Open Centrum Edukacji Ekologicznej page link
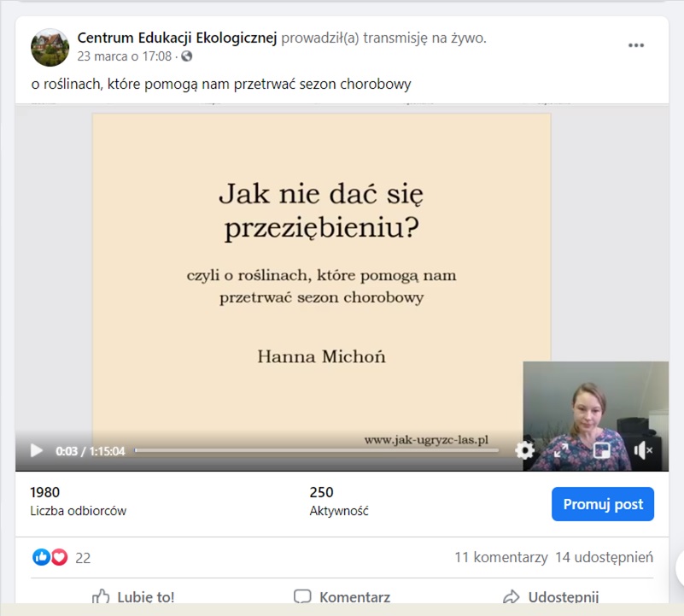Image resolution: width=684 pixels, height=616 pixels. [177, 38]
